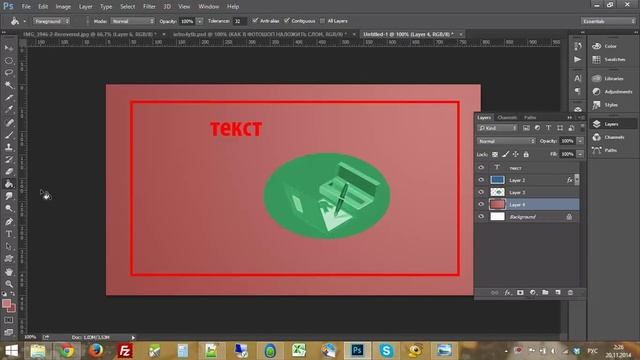Image resolution: width=640 pixels, height=360 pixels.
Task: Select the Dodge tool
Action: pyautogui.click(x=9, y=209)
